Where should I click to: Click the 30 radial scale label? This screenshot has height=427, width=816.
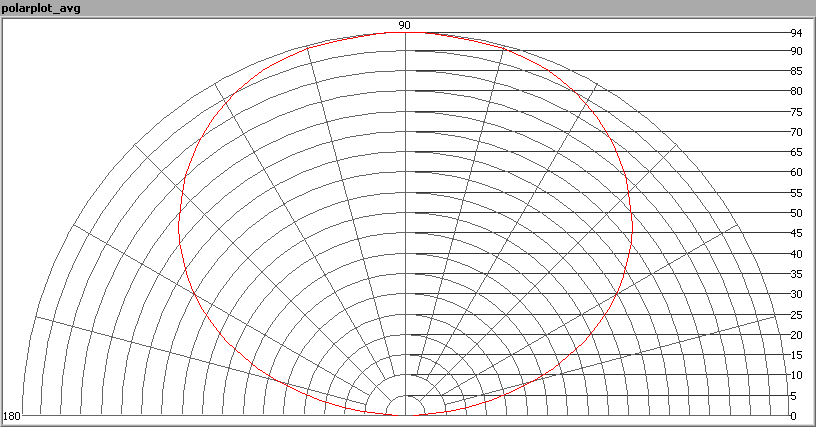[795, 294]
